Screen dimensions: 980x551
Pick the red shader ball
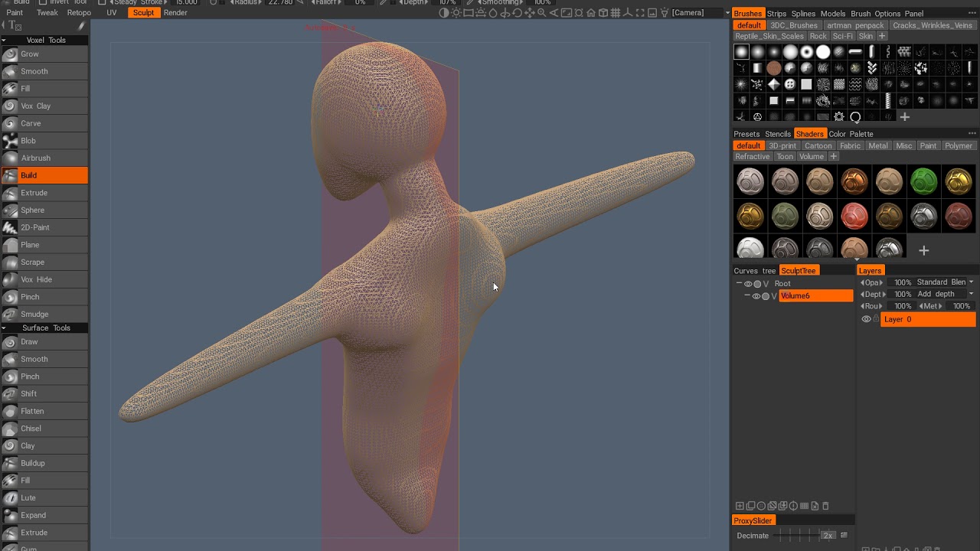click(854, 217)
